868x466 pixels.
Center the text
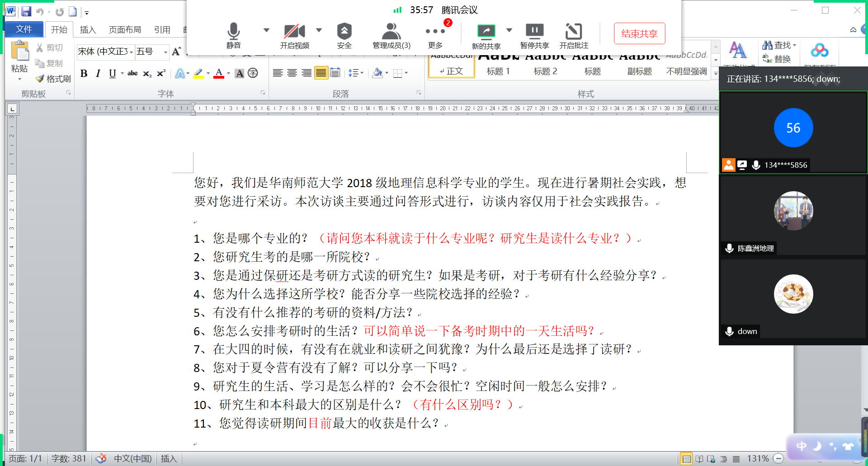[292, 73]
